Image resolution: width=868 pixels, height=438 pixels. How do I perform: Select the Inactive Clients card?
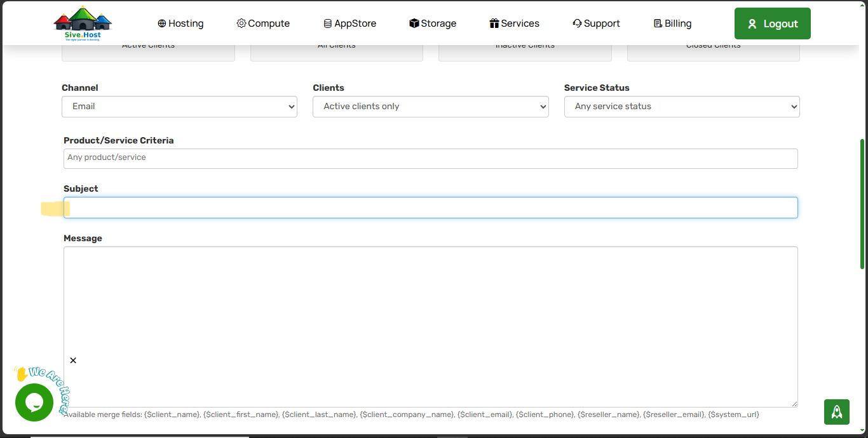coord(525,53)
